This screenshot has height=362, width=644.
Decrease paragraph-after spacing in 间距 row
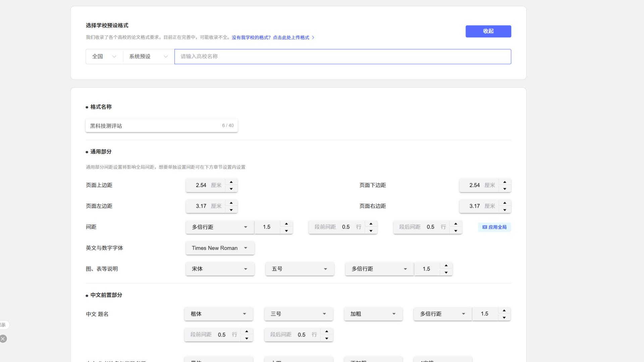[x=455, y=231]
